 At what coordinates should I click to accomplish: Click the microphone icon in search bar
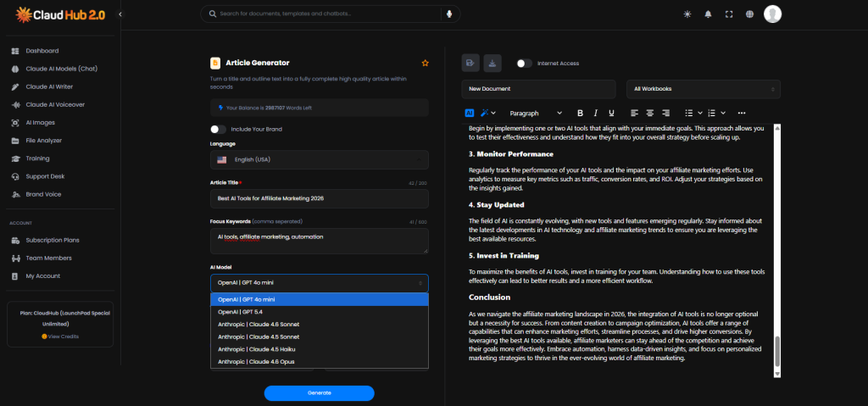[449, 14]
